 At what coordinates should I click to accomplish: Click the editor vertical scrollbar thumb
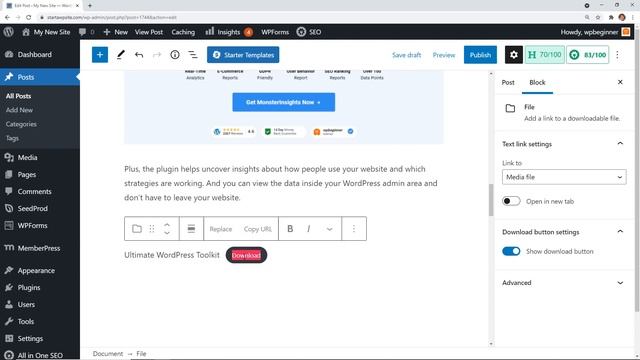pos(491,200)
